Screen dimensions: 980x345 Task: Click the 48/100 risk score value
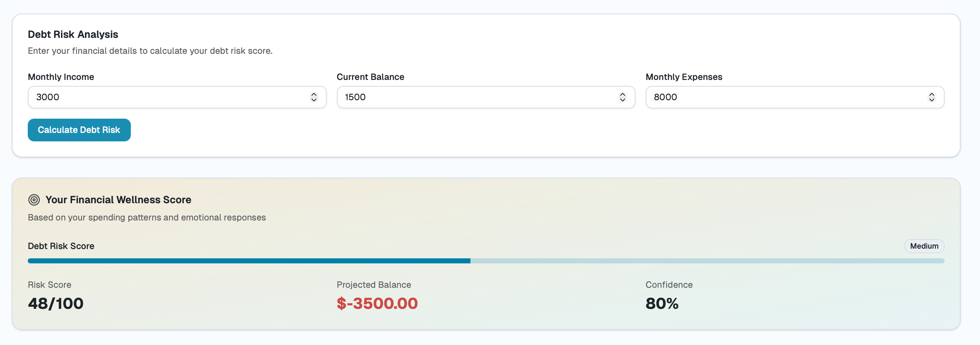click(x=56, y=303)
